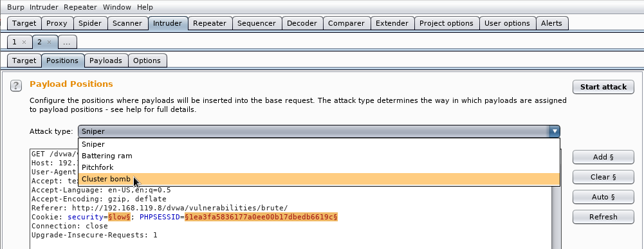The height and width of the screenshot is (249, 644).
Task: Go to the Decoder tab
Action: (302, 23)
